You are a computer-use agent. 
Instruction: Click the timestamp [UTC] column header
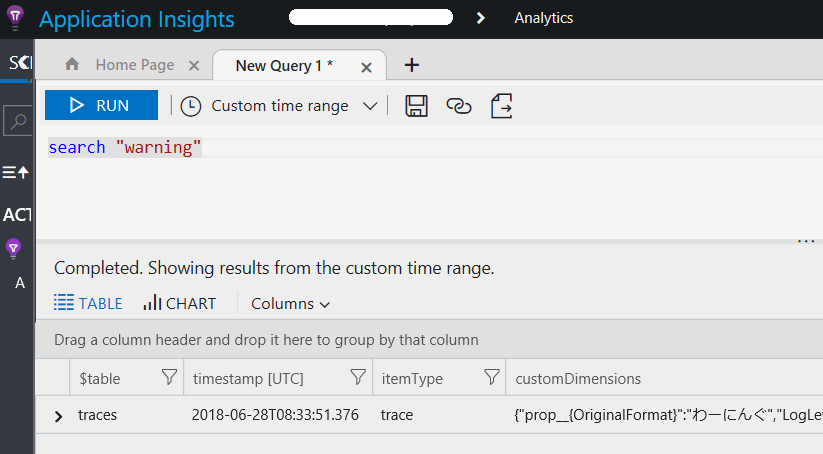(x=248, y=378)
